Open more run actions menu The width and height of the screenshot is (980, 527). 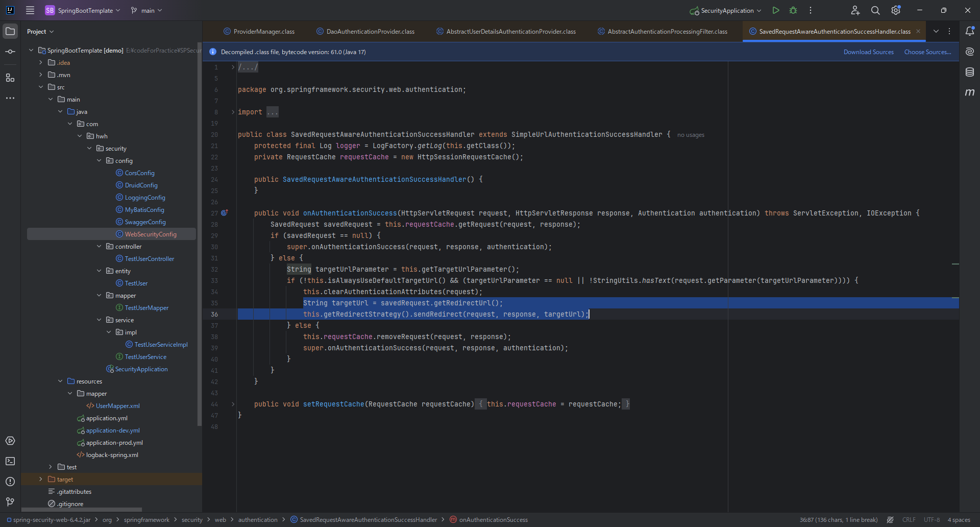[811, 10]
